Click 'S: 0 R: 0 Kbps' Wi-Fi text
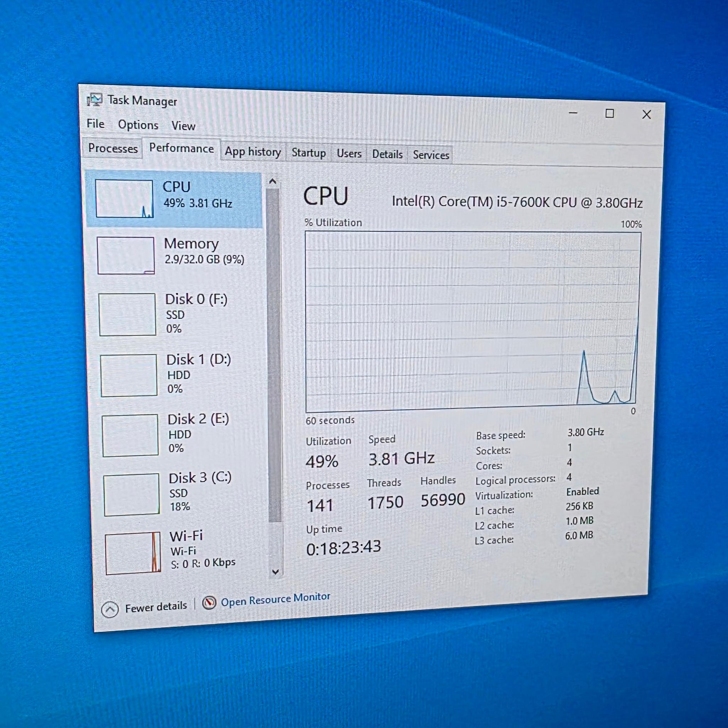Viewport: 728px width, 728px height. (x=203, y=563)
